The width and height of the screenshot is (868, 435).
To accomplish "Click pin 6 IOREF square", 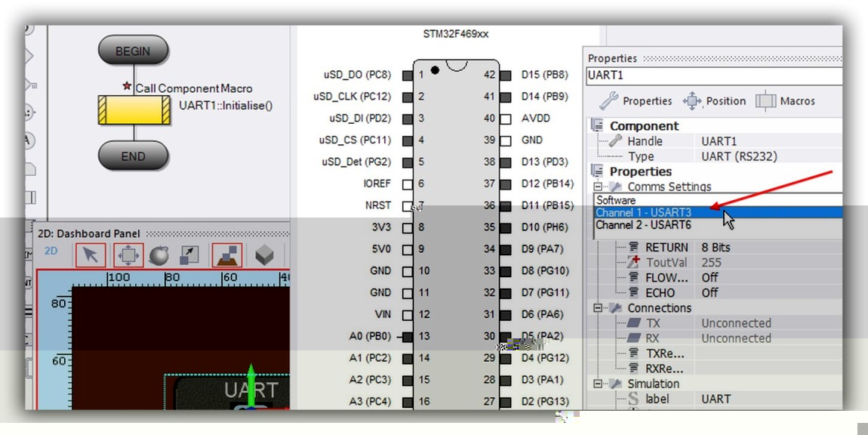I will pyautogui.click(x=408, y=184).
